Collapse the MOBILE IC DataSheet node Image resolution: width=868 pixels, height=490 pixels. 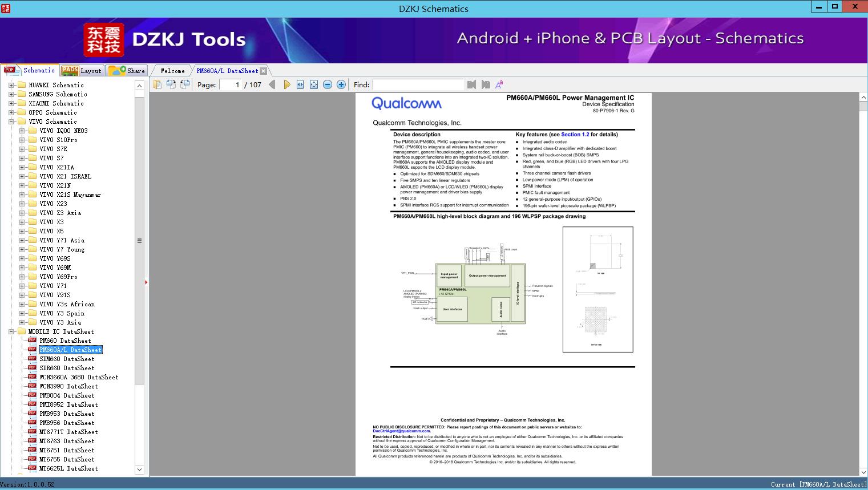pos(11,331)
